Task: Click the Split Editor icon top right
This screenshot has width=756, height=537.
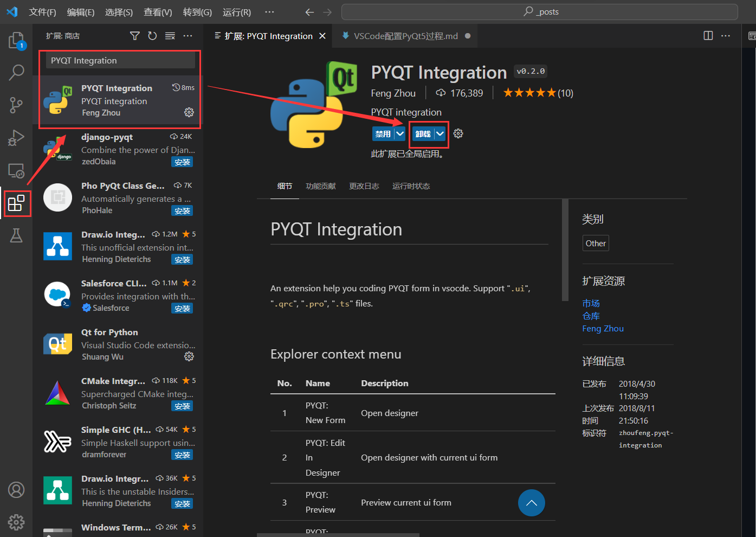Action: 708,35
